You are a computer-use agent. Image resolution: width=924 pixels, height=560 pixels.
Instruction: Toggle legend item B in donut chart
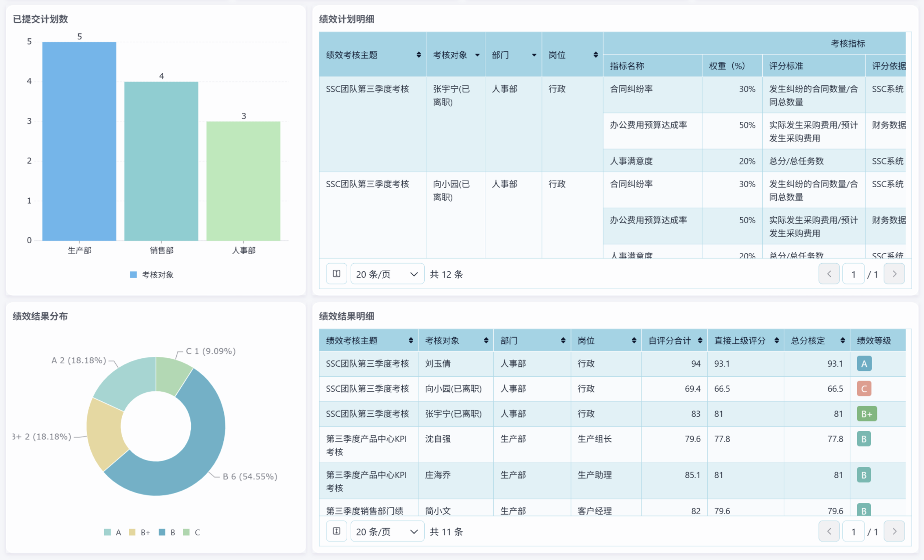(x=167, y=532)
